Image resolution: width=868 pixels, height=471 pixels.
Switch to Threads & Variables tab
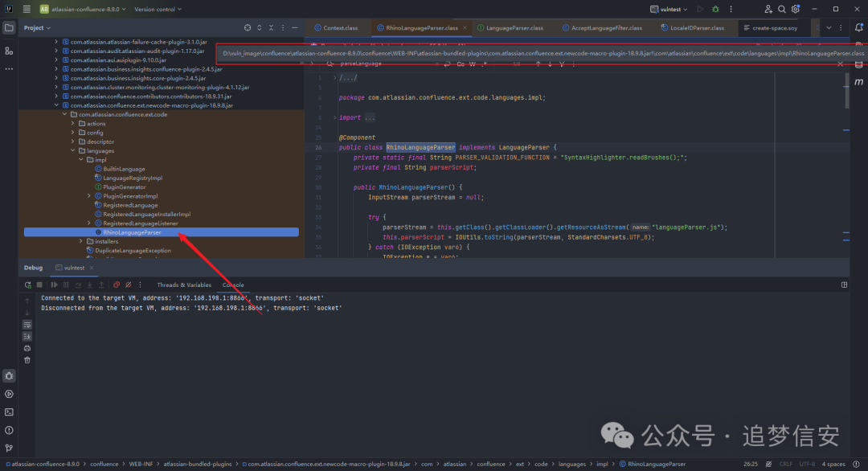[184, 285]
